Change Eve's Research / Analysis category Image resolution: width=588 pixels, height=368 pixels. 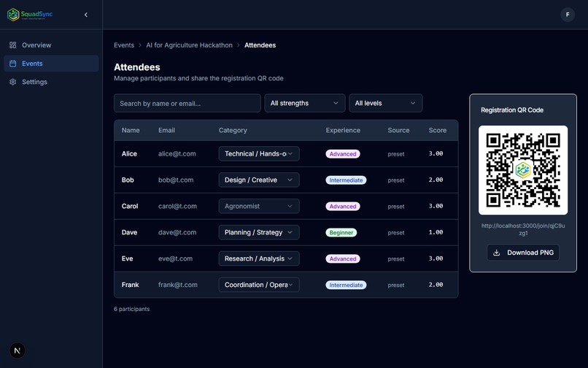click(259, 258)
